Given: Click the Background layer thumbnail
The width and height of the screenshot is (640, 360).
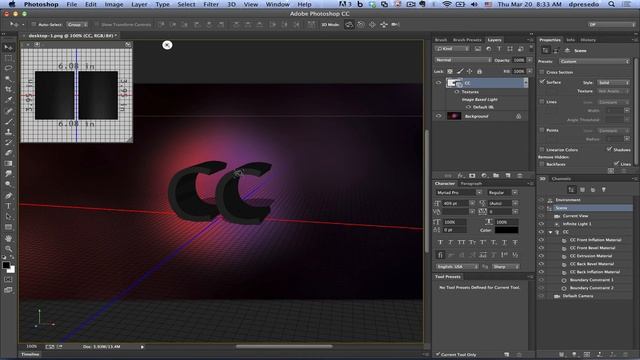Looking at the screenshot, I should [454, 116].
